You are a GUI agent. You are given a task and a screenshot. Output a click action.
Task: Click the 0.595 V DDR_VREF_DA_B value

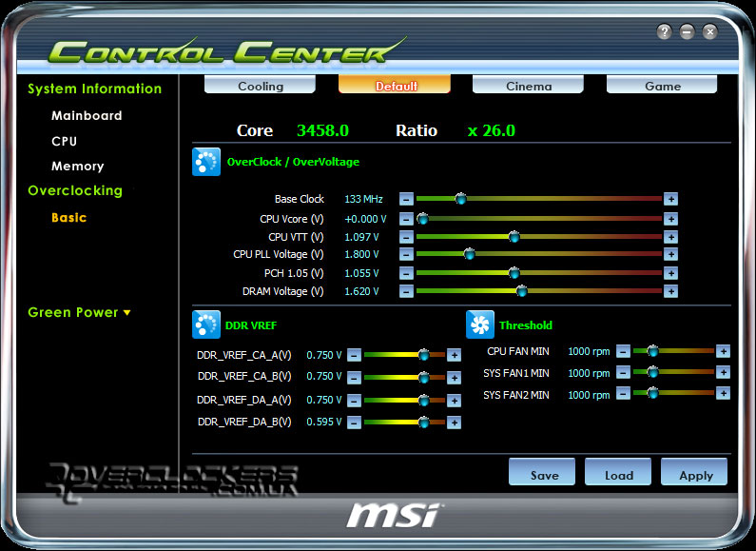tap(324, 422)
